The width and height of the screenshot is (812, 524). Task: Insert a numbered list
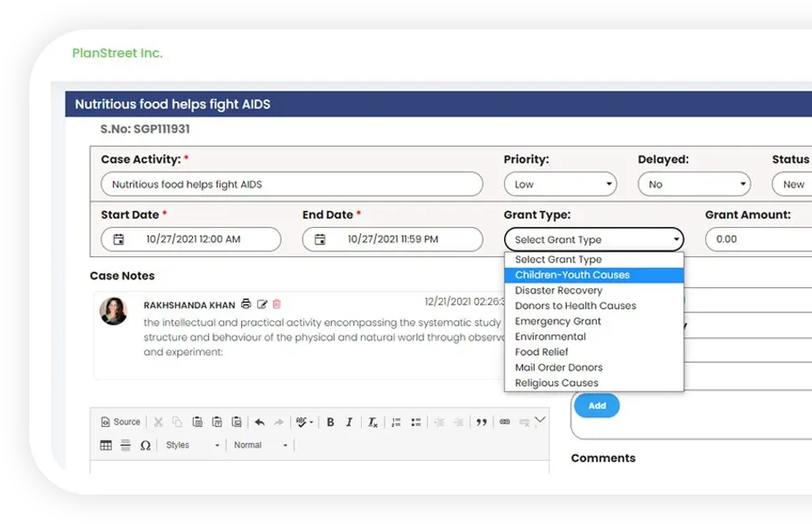(397, 423)
